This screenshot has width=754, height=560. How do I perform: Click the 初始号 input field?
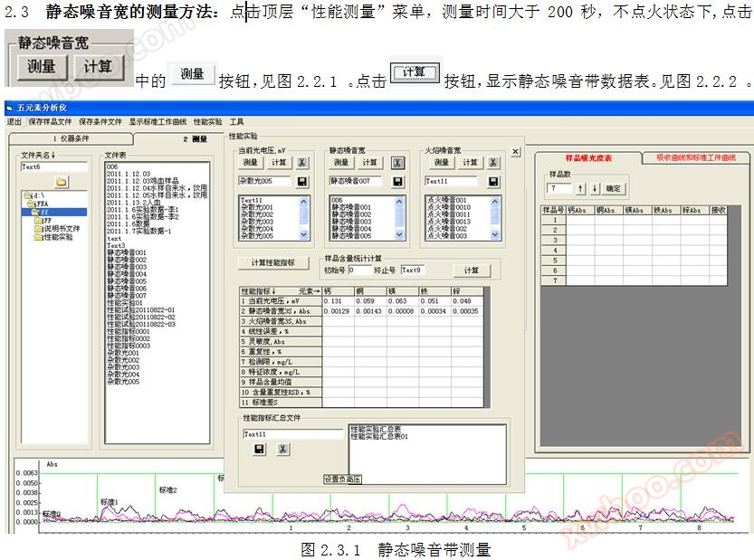[359, 271]
